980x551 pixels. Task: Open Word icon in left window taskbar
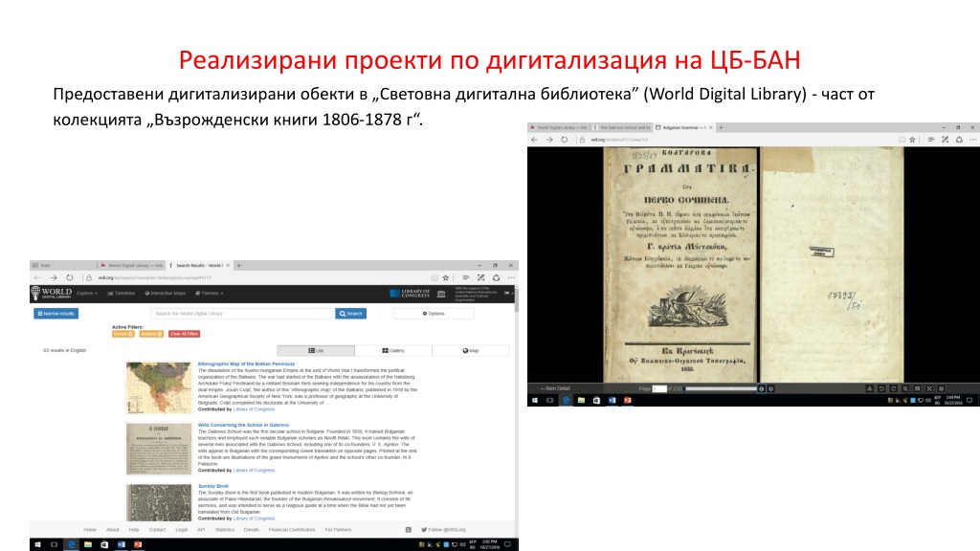[x=122, y=544]
